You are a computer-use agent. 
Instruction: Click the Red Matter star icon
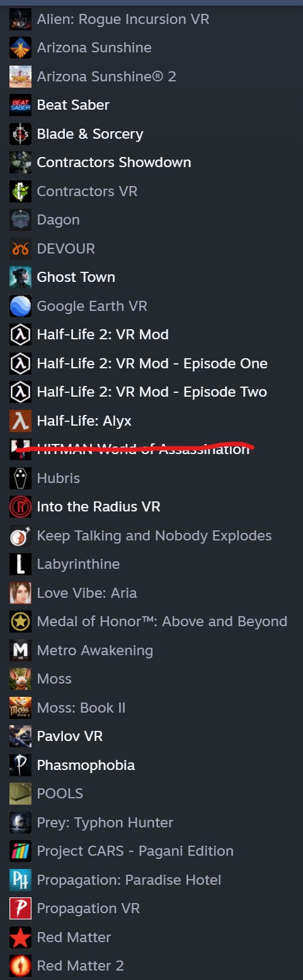(x=20, y=937)
